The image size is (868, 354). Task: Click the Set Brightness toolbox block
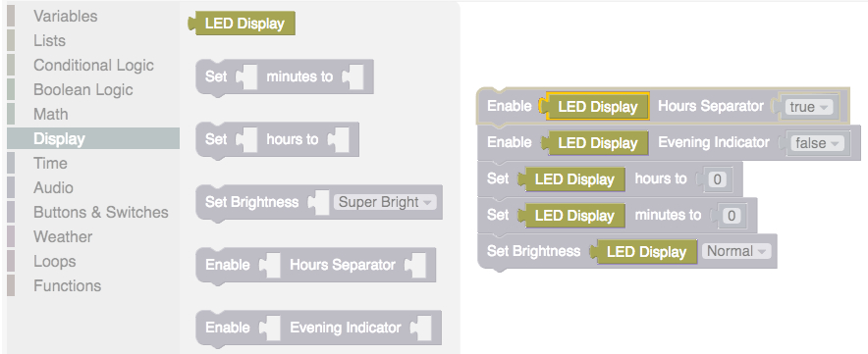319,202
